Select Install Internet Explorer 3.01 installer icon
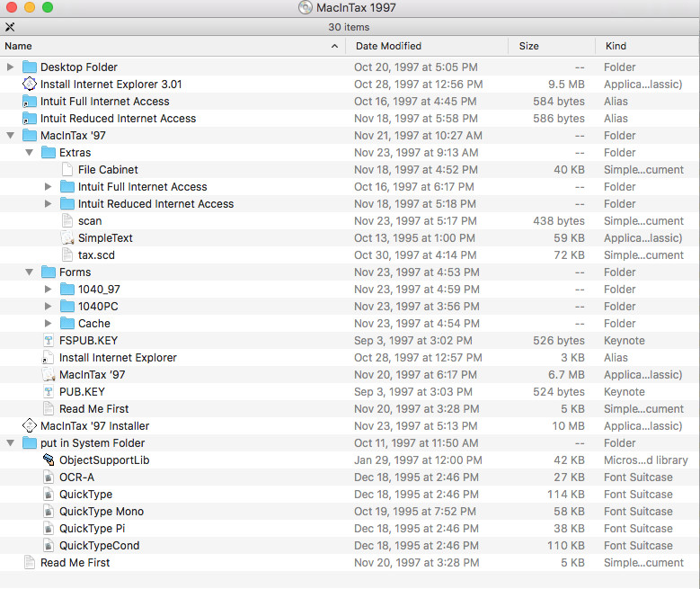 pyautogui.click(x=30, y=84)
